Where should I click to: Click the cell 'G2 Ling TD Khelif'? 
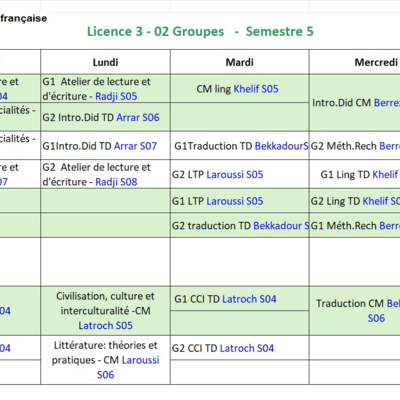(x=355, y=201)
